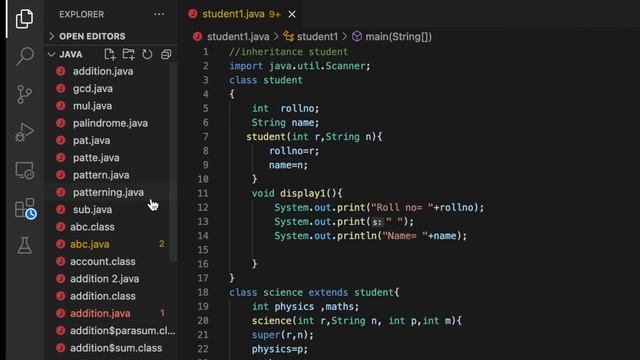Screen dimensions: 640x360
Task: Click line number 18 in gutter
Action: click(x=203, y=292)
